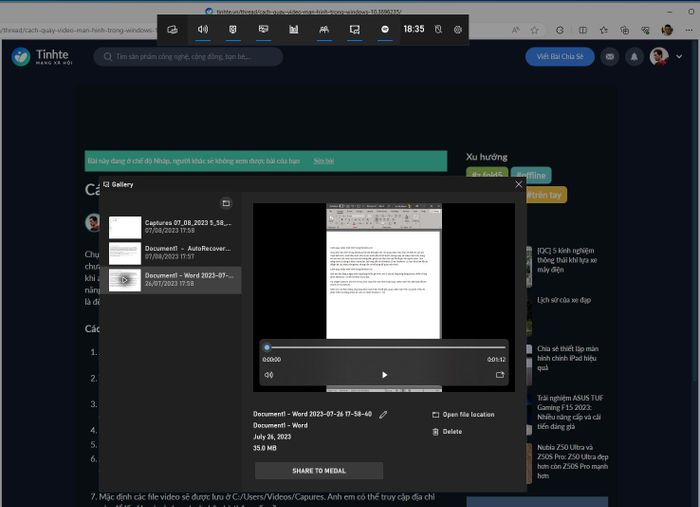Open the Tinhte profile avatar
Screen dimensions: 700x507
pos(659,57)
